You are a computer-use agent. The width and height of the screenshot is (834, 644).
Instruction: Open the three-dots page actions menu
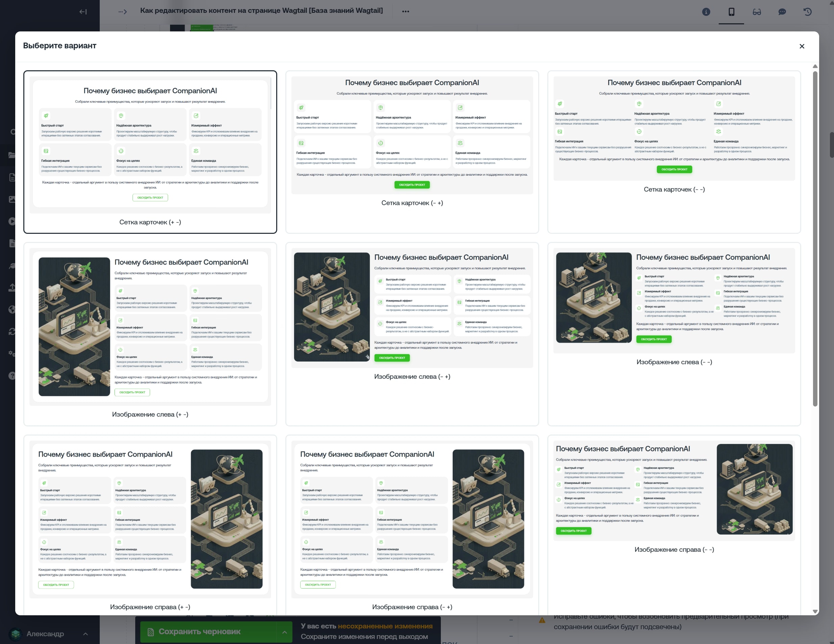point(406,11)
